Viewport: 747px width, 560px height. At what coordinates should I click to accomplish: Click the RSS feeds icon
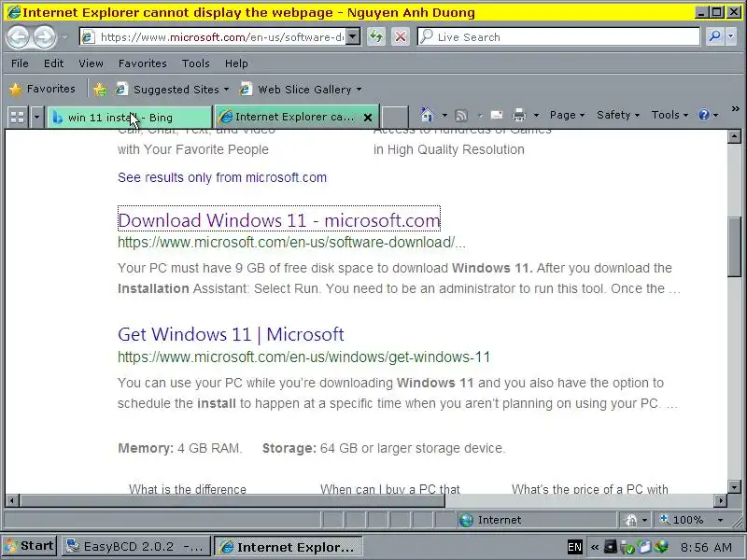click(x=461, y=115)
